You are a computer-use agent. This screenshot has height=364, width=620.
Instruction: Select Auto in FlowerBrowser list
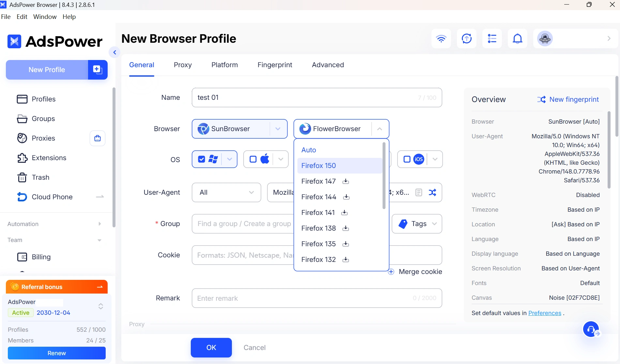tap(340, 150)
